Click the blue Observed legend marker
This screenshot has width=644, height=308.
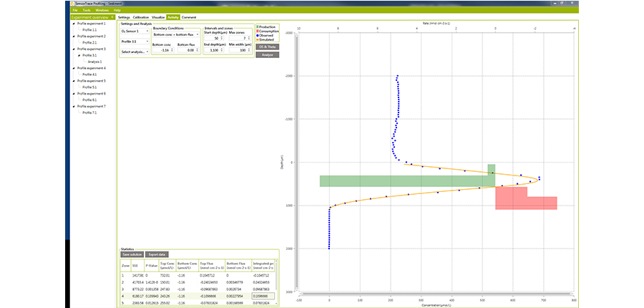click(258, 35)
